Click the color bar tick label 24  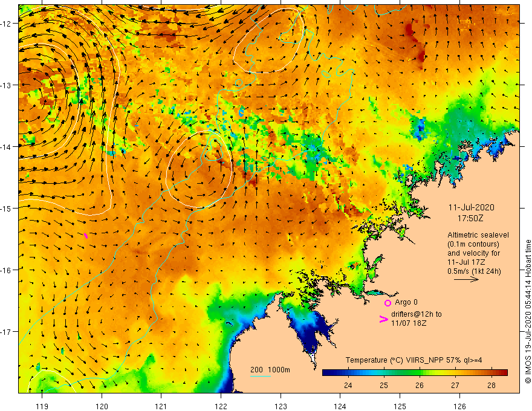tap(348, 385)
